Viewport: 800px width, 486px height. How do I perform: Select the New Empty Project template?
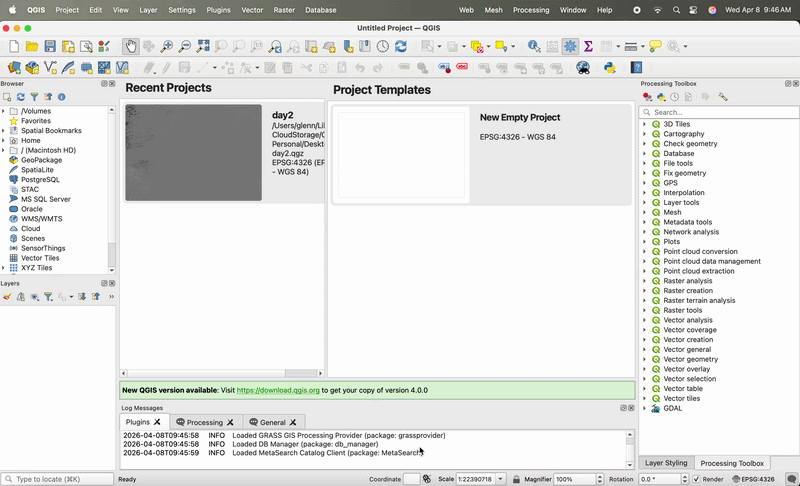tap(482, 155)
